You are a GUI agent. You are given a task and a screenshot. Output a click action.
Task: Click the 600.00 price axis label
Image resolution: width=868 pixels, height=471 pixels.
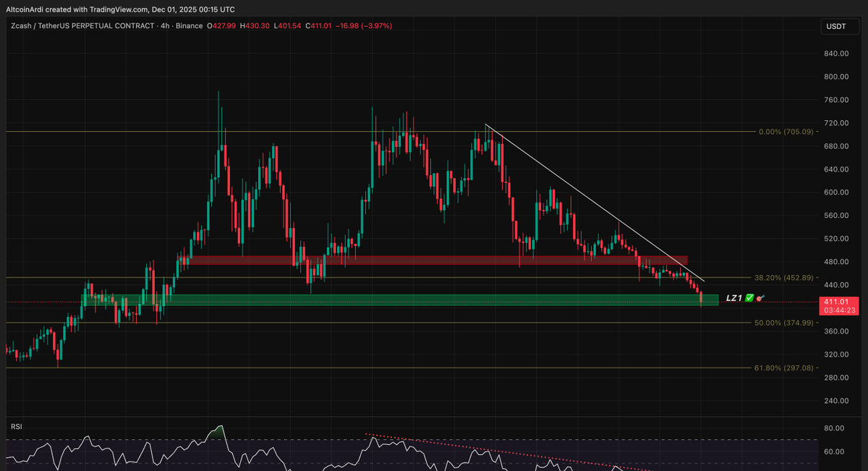tap(835, 192)
